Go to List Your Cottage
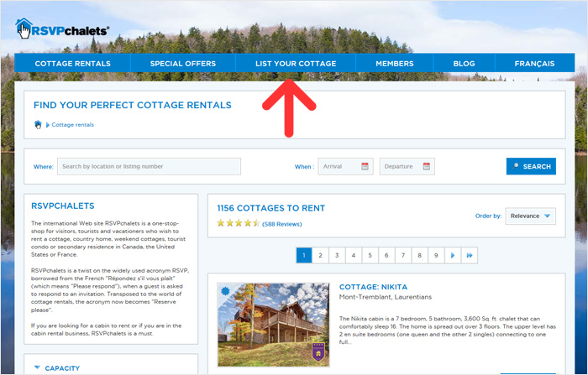Image resolution: width=588 pixels, height=375 pixels. (296, 63)
